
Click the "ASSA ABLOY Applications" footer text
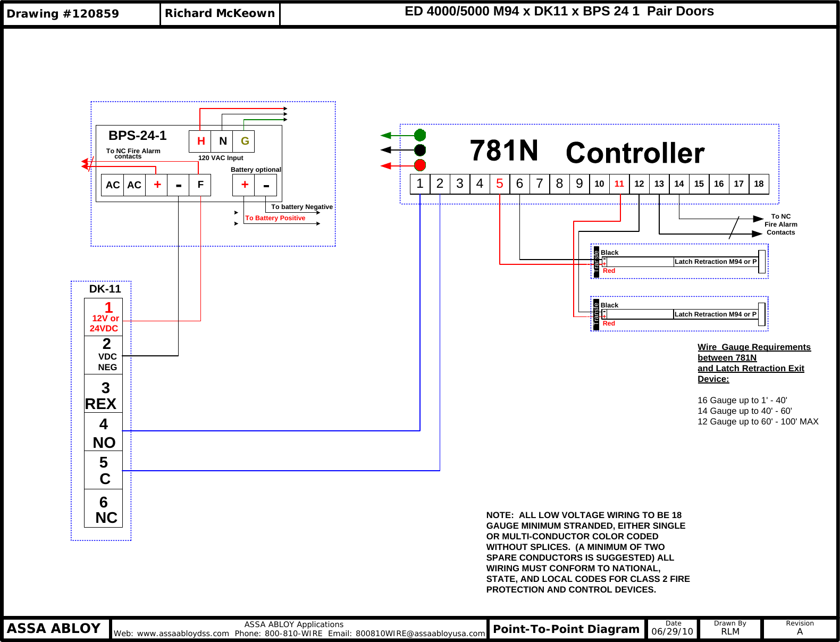tap(294, 624)
